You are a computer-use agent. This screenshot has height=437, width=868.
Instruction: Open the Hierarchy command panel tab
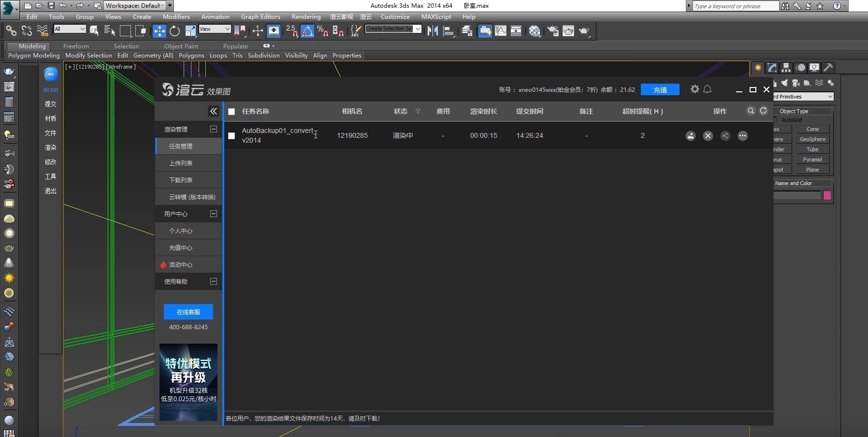pyautogui.click(x=786, y=68)
